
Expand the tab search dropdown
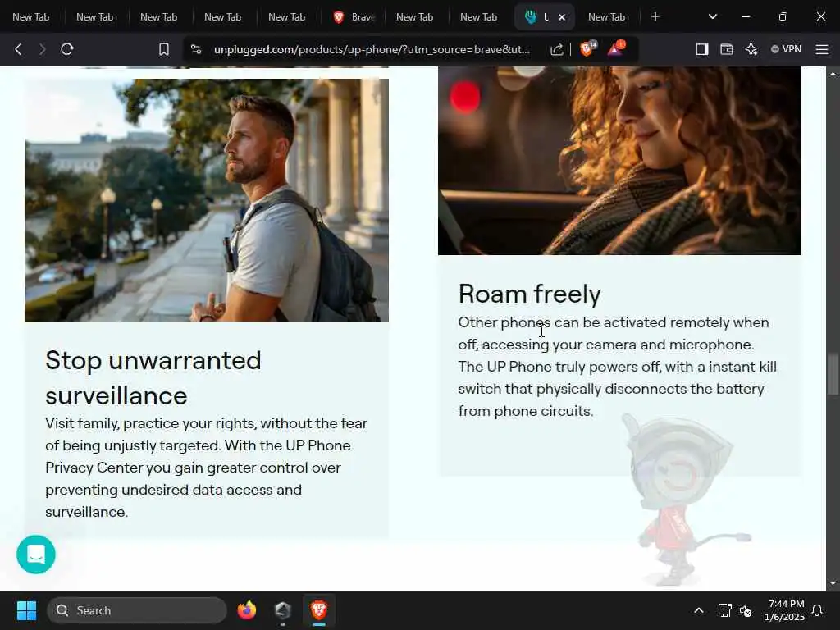click(x=713, y=16)
